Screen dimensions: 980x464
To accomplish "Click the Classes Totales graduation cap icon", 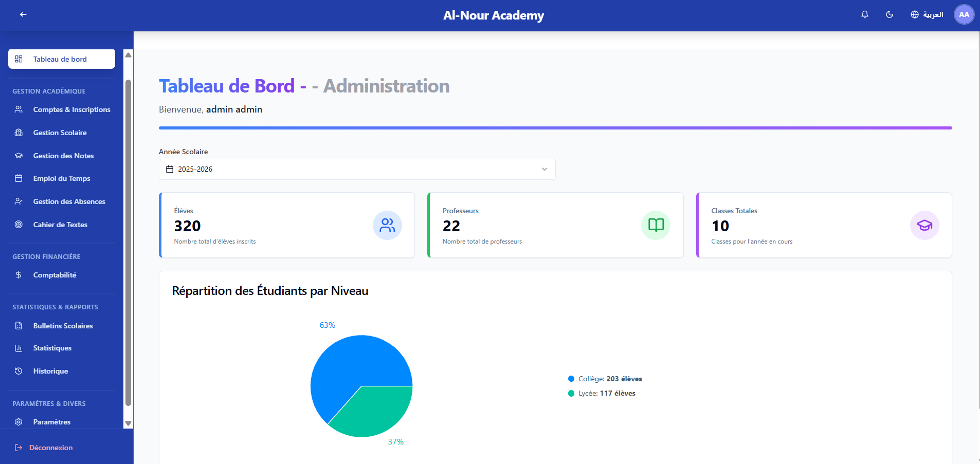I will [924, 225].
